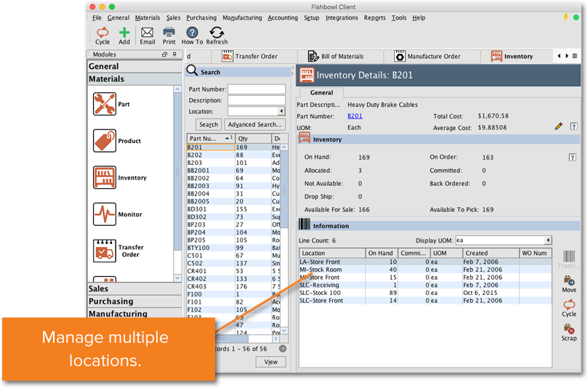Open the Transfer Order module in sidebar

tap(105, 251)
